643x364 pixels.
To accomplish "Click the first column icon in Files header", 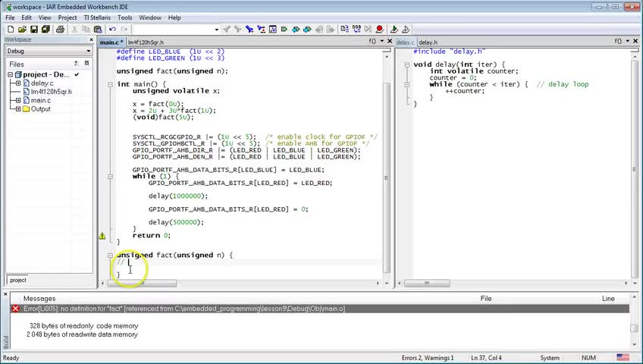I will point(77,64).
